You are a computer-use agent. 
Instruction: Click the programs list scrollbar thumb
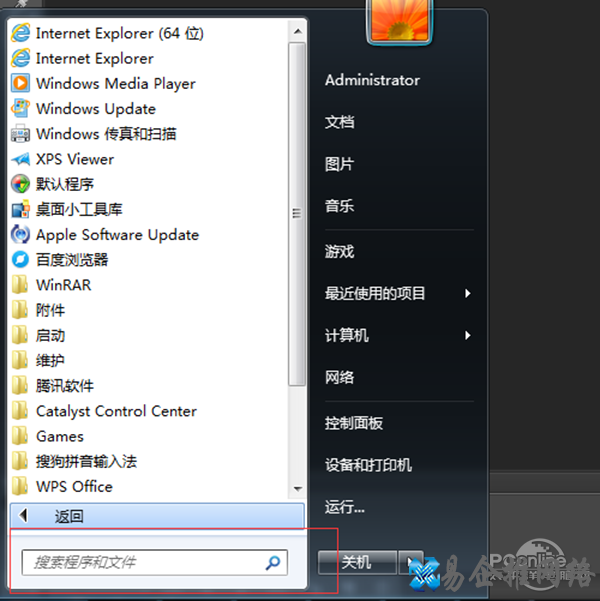[x=297, y=213]
